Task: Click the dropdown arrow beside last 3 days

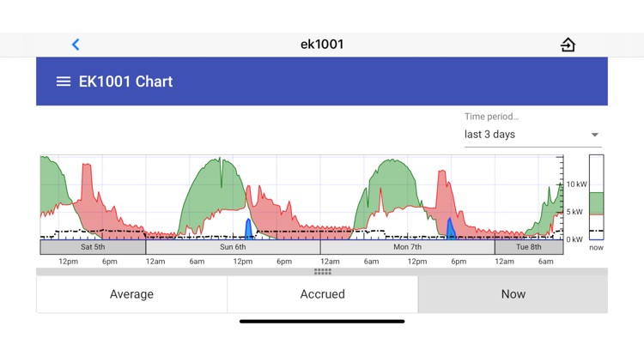Action: [x=594, y=135]
